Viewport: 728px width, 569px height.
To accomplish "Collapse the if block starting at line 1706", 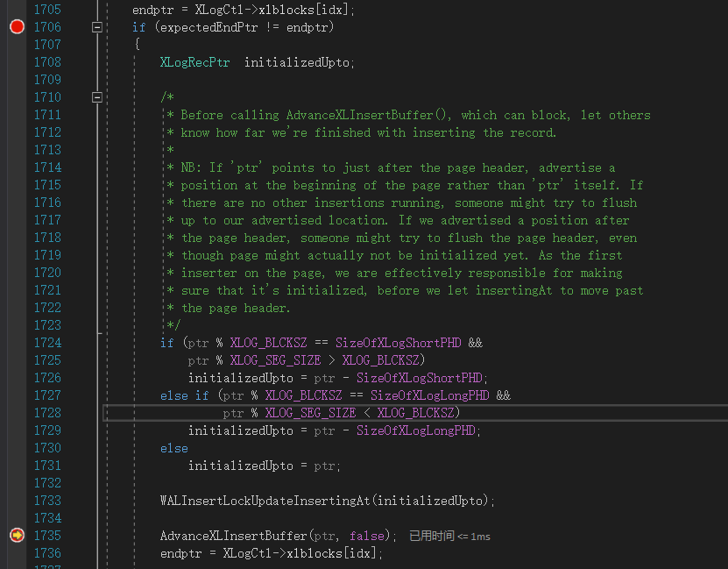I will pyautogui.click(x=98, y=26).
